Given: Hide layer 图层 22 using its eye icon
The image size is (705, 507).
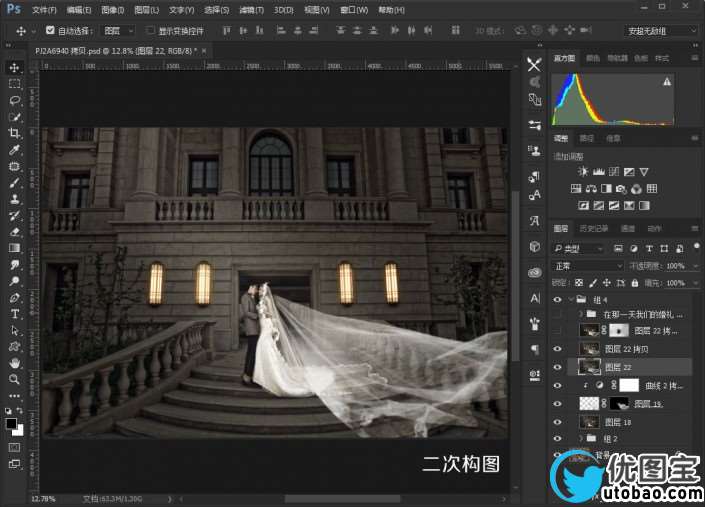Looking at the screenshot, I should [558, 367].
